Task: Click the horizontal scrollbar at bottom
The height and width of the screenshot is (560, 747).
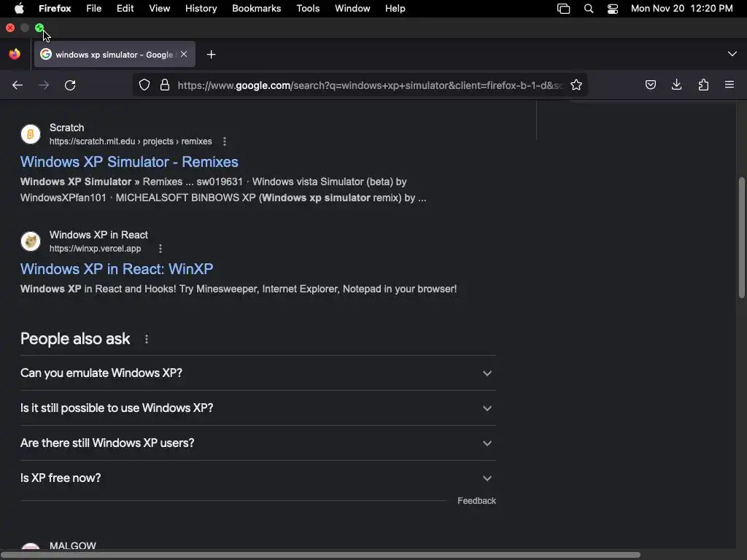Action: [x=320, y=555]
